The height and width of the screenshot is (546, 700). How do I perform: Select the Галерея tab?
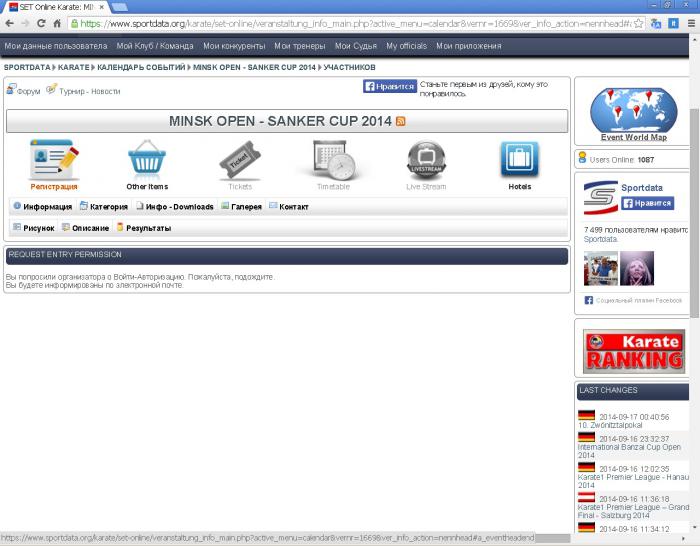(x=242, y=206)
